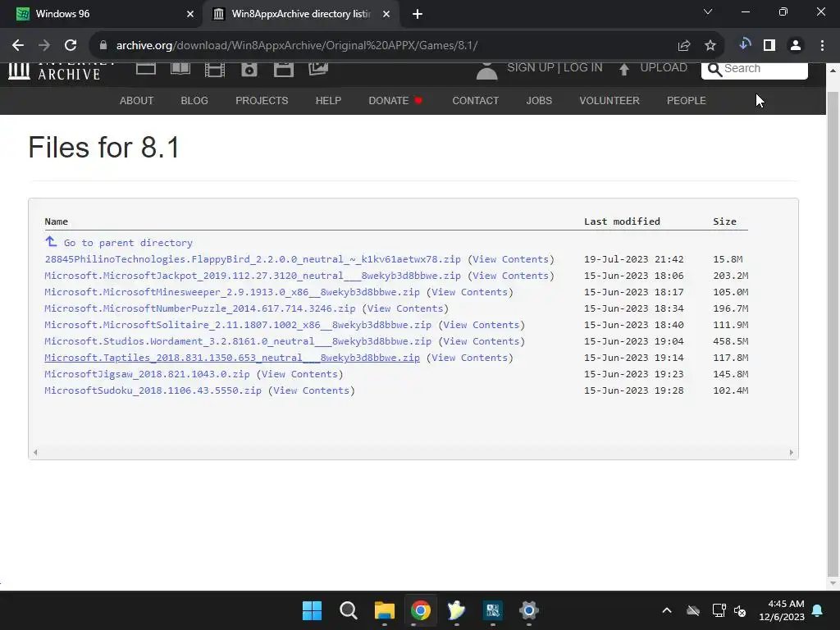Open the Windows Start menu
This screenshot has height=630, width=840.
point(312,610)
